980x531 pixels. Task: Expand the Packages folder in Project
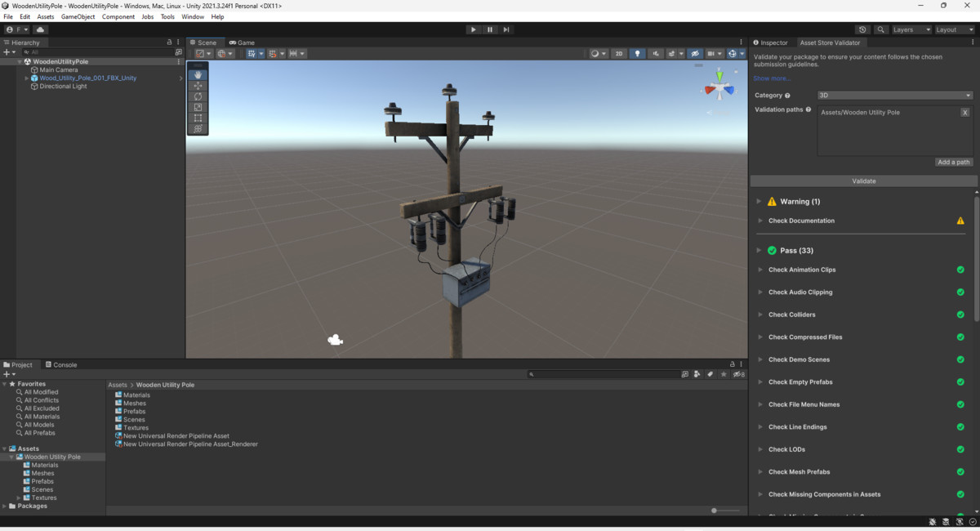point(5,506)
